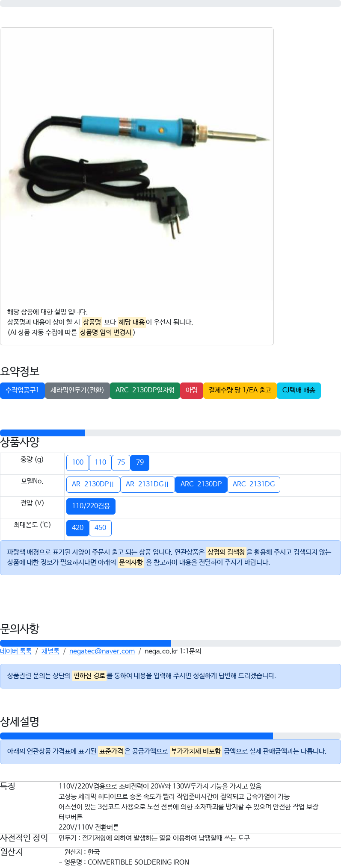Click the CJ택배 배송 shipping badge

point(299,390)
